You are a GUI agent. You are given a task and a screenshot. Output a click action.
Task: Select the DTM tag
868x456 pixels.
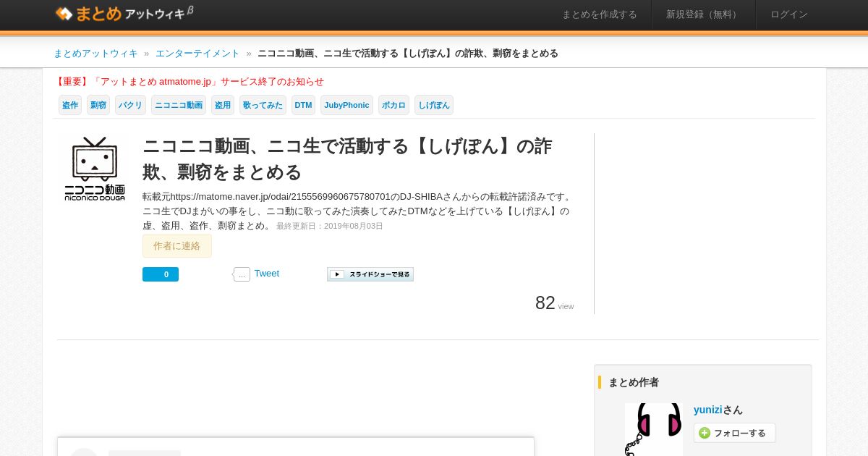point(304,105)
